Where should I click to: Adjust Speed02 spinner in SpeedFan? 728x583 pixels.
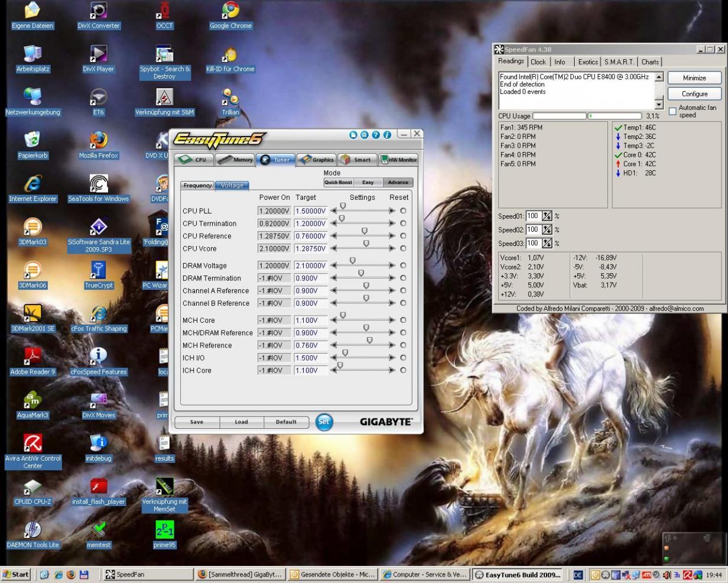coord(547,229)
